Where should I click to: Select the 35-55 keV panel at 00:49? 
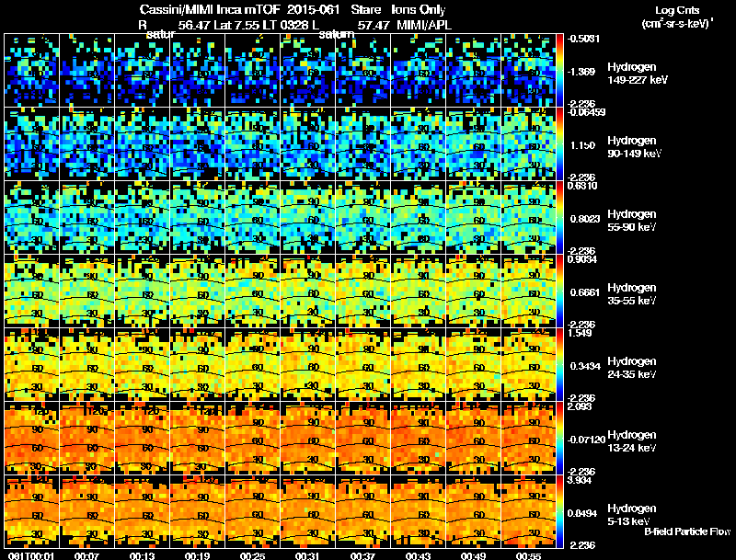473,291
